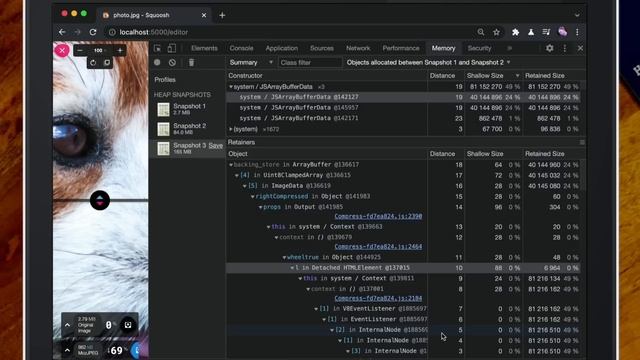Screen dimensions: 640x360
Task: Zoom out with the minus button
Action: point(80,51)
